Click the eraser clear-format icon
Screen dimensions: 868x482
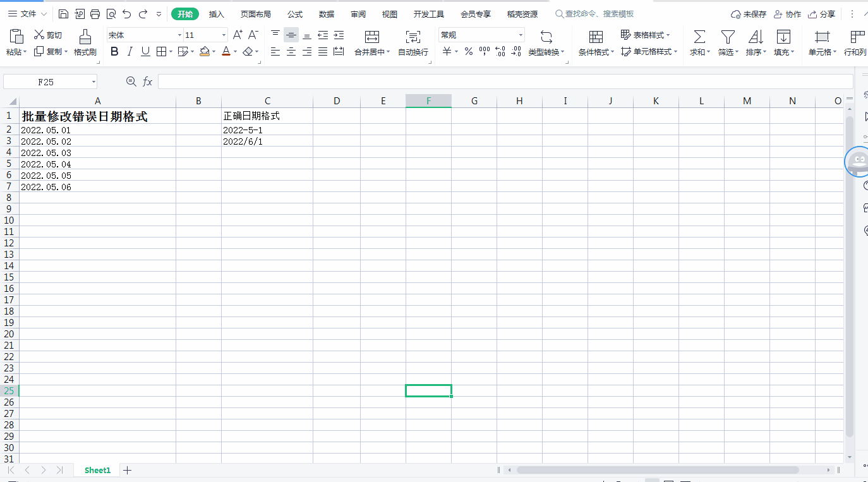248,52
